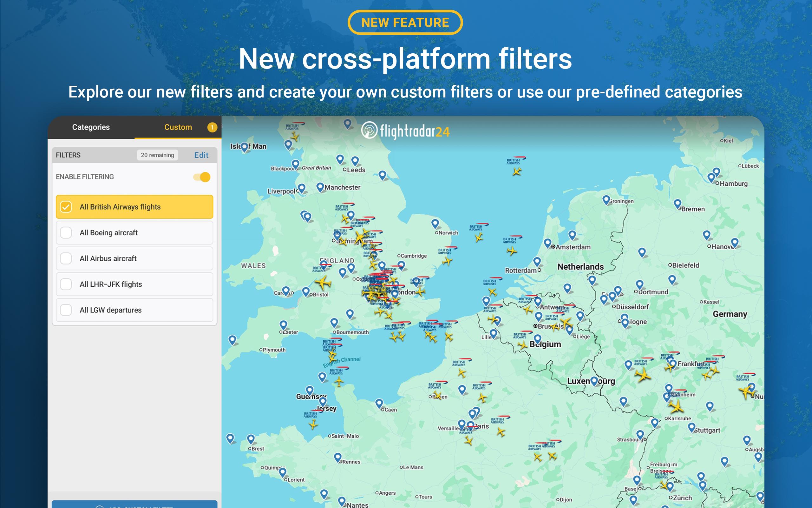Screen dimensions: 812x508
Task: Click the Netherlands country label
Action: point(580,267)
